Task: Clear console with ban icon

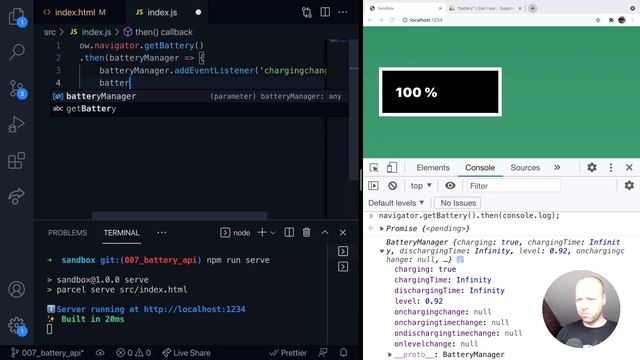Action: click(x=393, y=186)
